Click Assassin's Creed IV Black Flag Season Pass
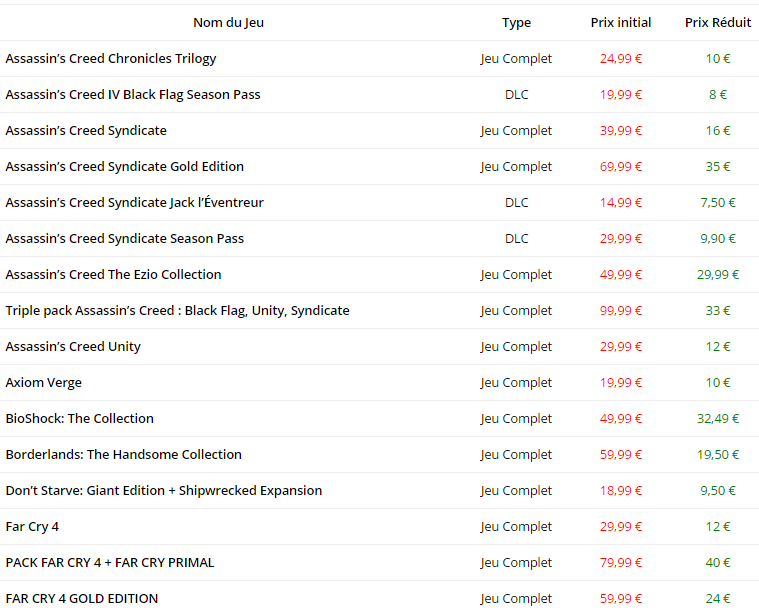The width and height of the screenshot is (759, 615). click(x=133, y=94)
